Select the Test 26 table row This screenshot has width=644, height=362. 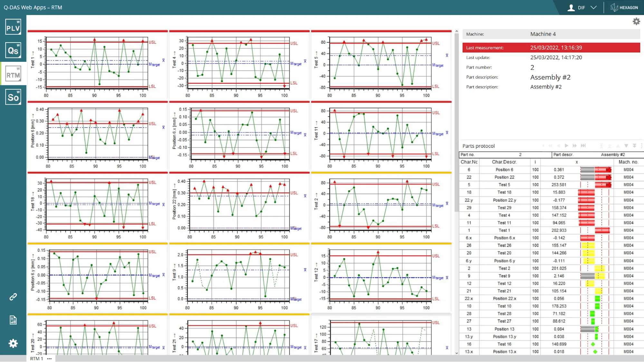tap(551, 246)
